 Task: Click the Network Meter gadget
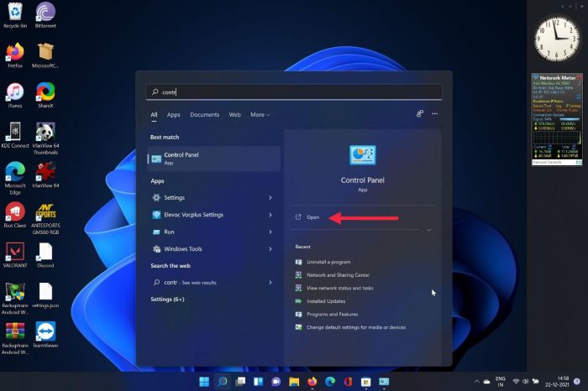557,119
